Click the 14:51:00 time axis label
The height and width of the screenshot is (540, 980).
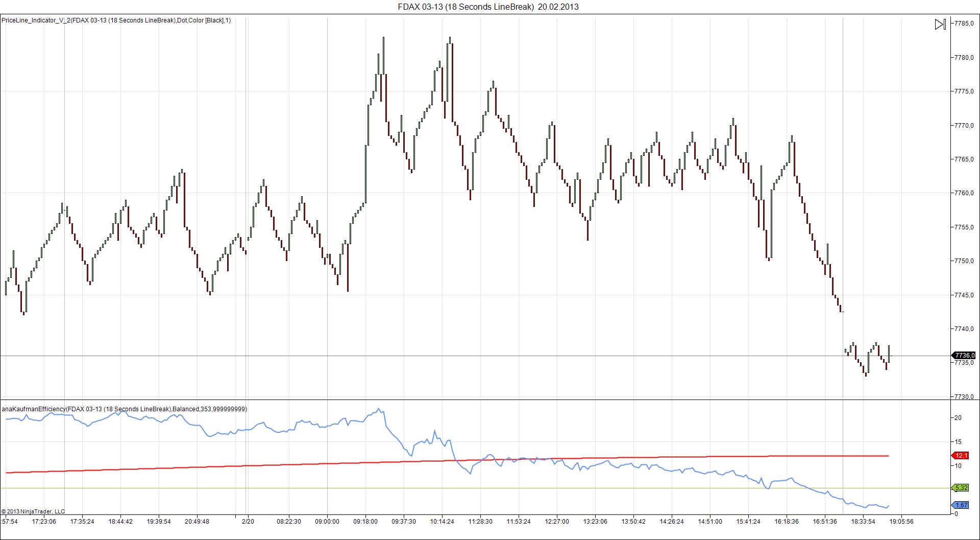(x=710, y=522)
